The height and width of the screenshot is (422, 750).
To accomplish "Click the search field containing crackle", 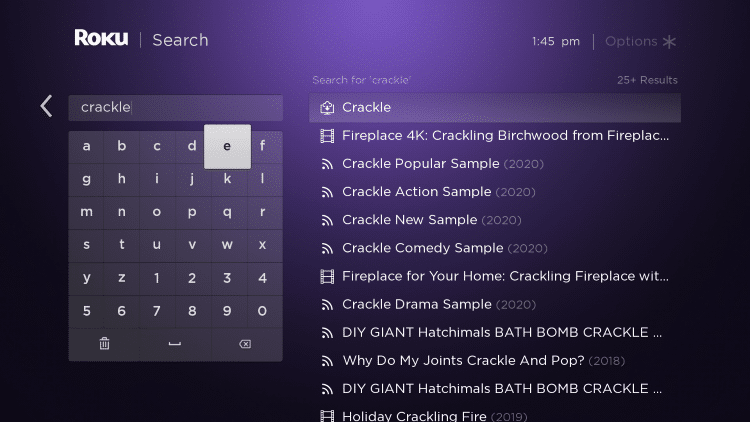I will click(176, 108).
